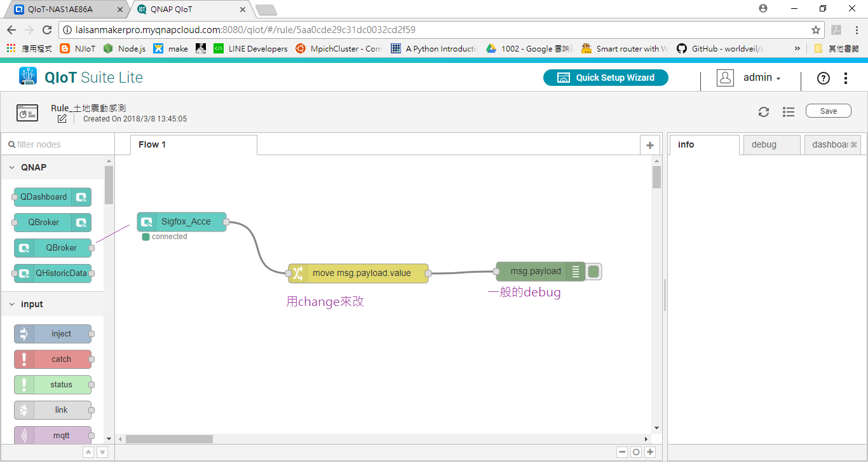Select the mqtt node in the palette
This screenshot has height=463, width=868.
[x=53, y=436]
